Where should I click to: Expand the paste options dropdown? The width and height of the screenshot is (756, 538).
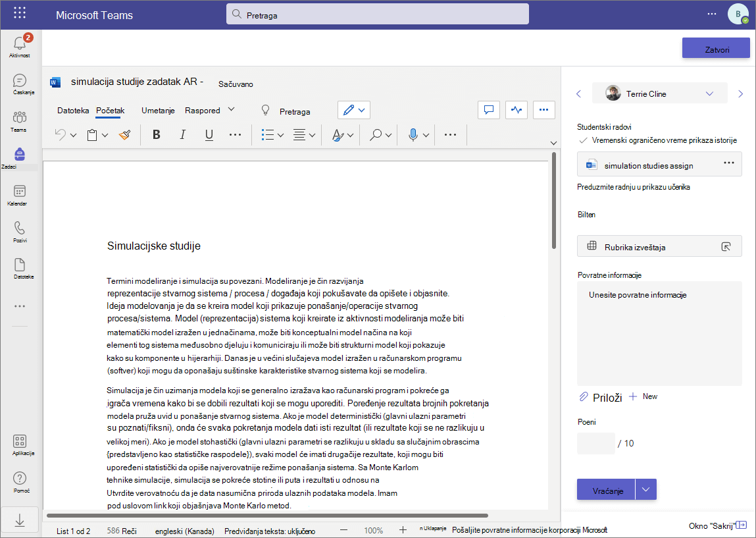(x=105, y=135)
